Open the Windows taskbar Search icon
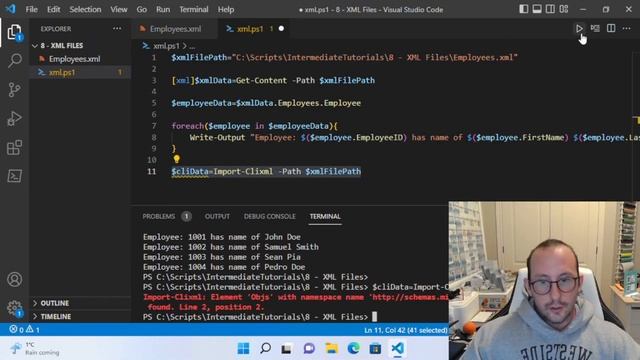The image size is (640, 360). pyautogui.click(x=265, y=348)
